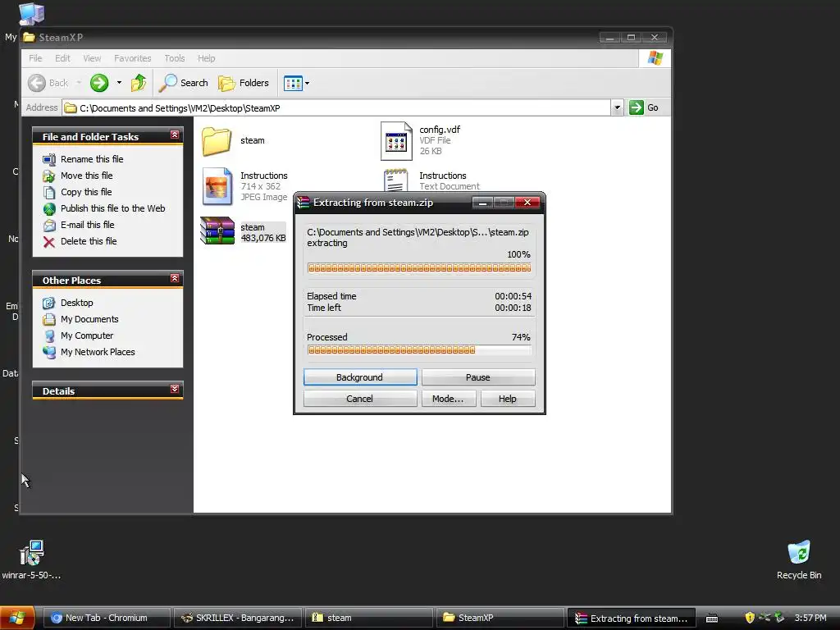Select the Instructions JPEG image thumbnail

pos(217,186)
